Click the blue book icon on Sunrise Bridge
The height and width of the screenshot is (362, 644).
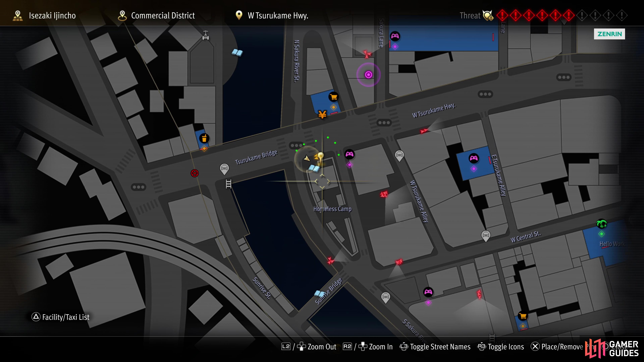point(319,294)
